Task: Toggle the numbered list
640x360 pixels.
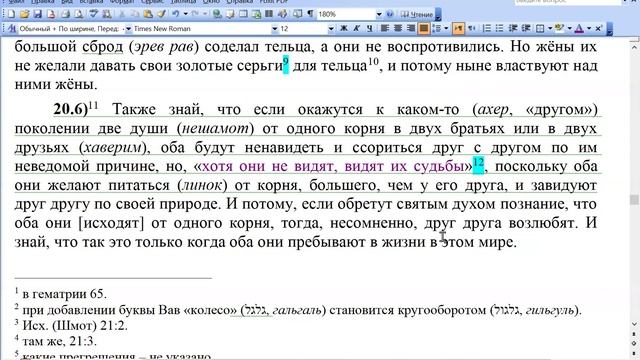Action: click(x=487, y=28)
